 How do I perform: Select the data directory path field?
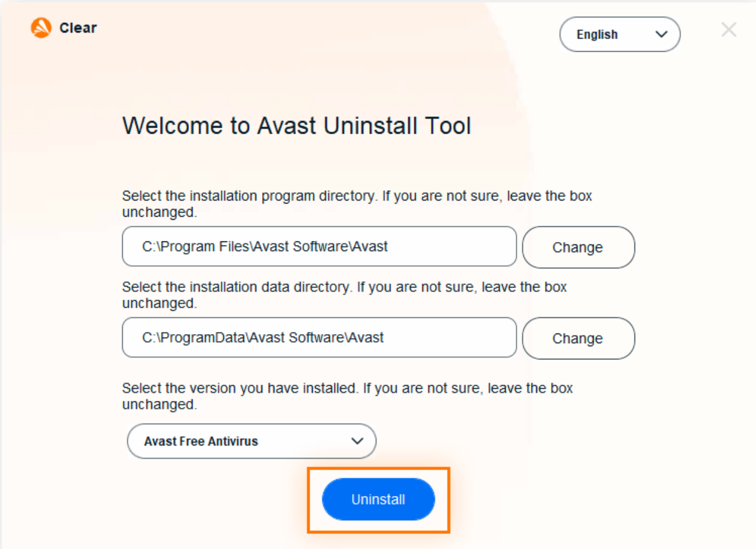pyautogui.click(x=319, y=338)
